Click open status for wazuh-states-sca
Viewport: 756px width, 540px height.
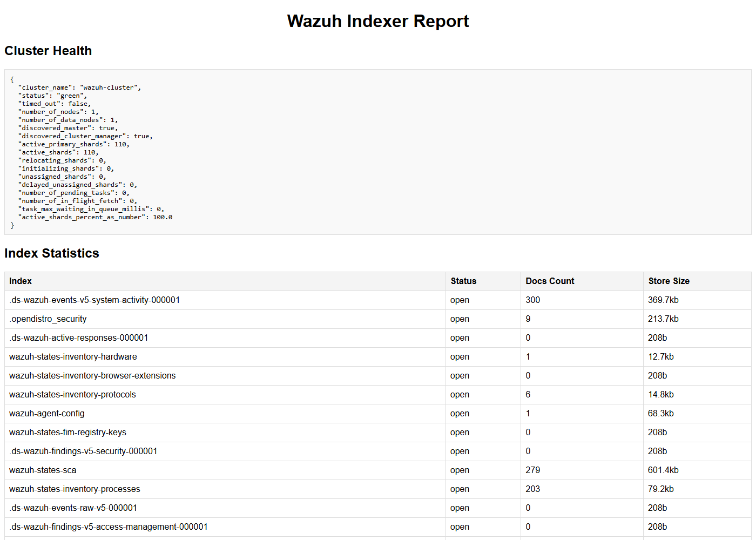point(460,470)
